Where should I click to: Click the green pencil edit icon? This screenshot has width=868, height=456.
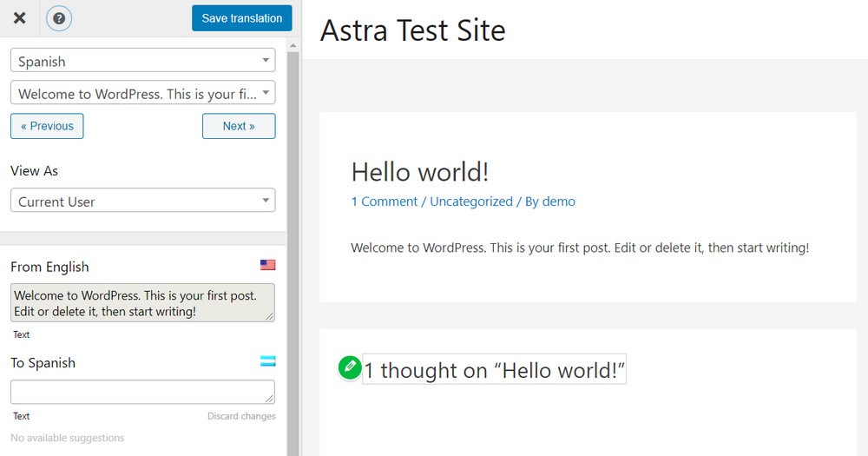tap(350, 367)
